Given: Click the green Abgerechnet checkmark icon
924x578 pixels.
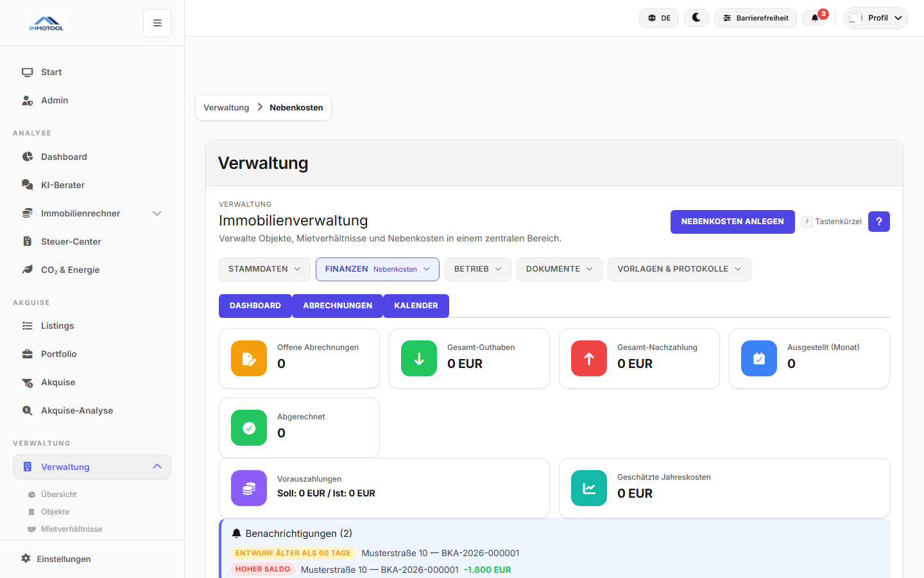Looking at the screenshot, I should (x=248, y=428).
